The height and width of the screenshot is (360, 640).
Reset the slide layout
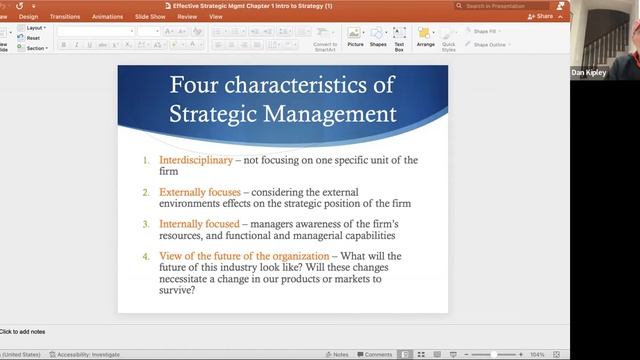tap(29, 38)
